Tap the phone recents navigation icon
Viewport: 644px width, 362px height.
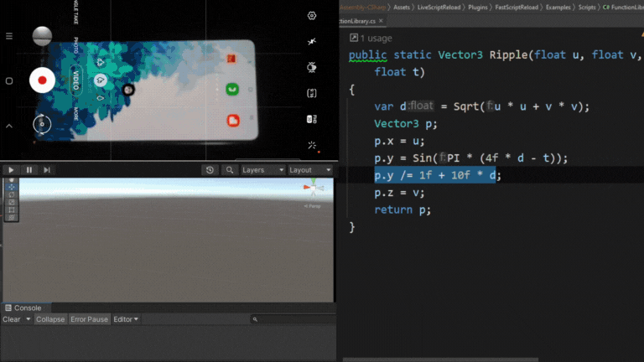(x=9, y=36)
